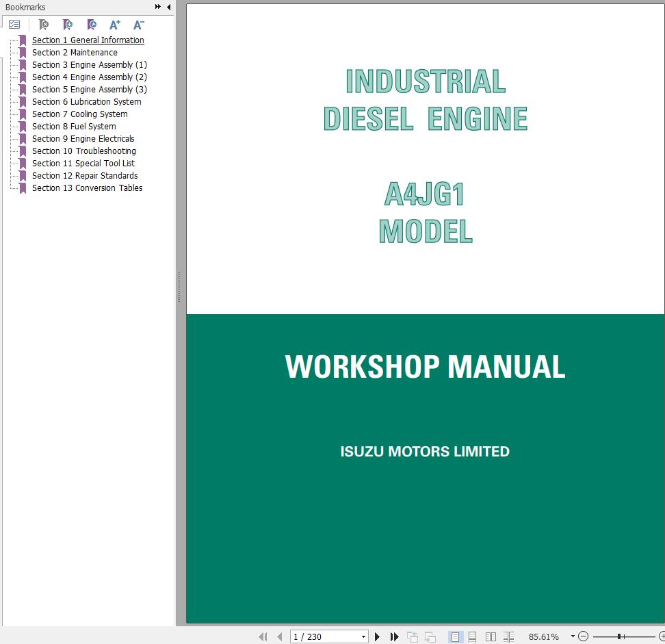Open the page number dropdown
Screen dimensions: 665x644
(x=363, y=636)
